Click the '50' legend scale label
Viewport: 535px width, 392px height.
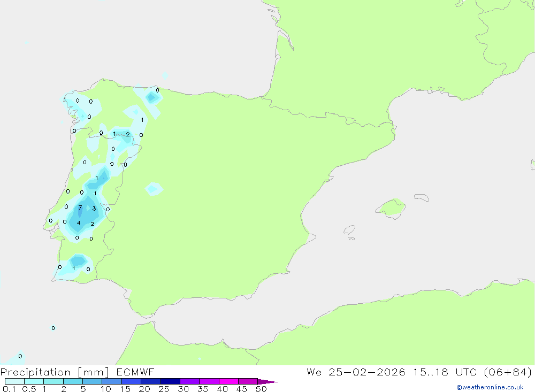pyautogui.click(x=262, y=389)
